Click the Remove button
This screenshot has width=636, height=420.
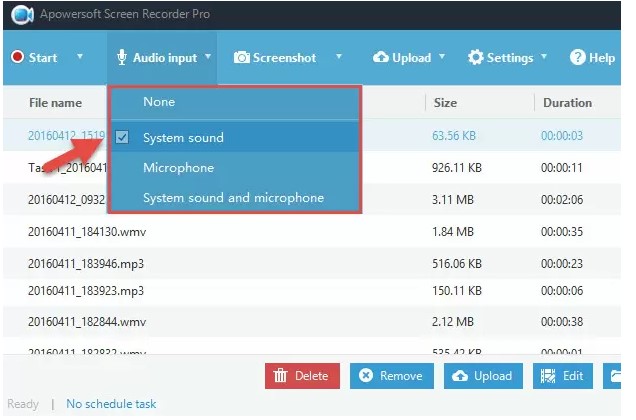pyautogui.click(x=391, y=376)
